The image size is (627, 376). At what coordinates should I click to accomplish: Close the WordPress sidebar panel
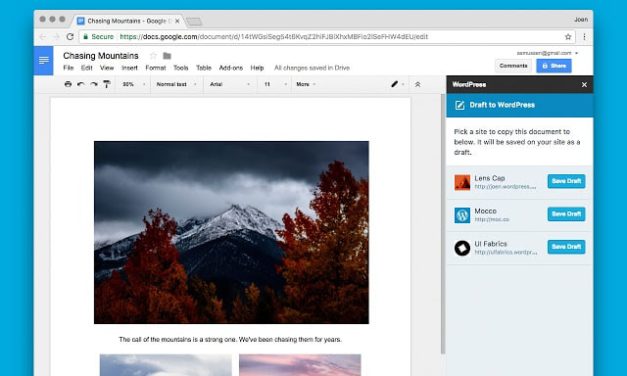pyautogui.click(x=584, y=85)
